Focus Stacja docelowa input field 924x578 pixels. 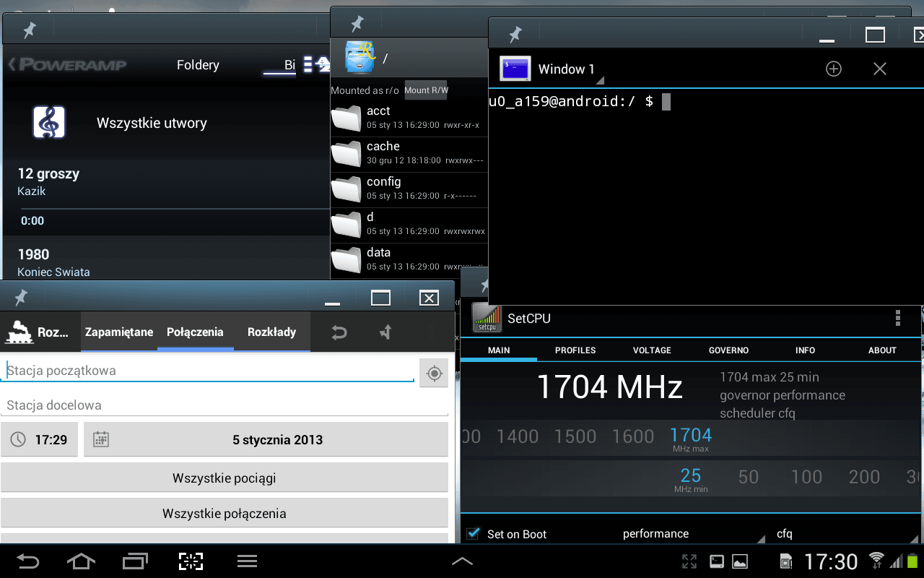click(225, 405)
